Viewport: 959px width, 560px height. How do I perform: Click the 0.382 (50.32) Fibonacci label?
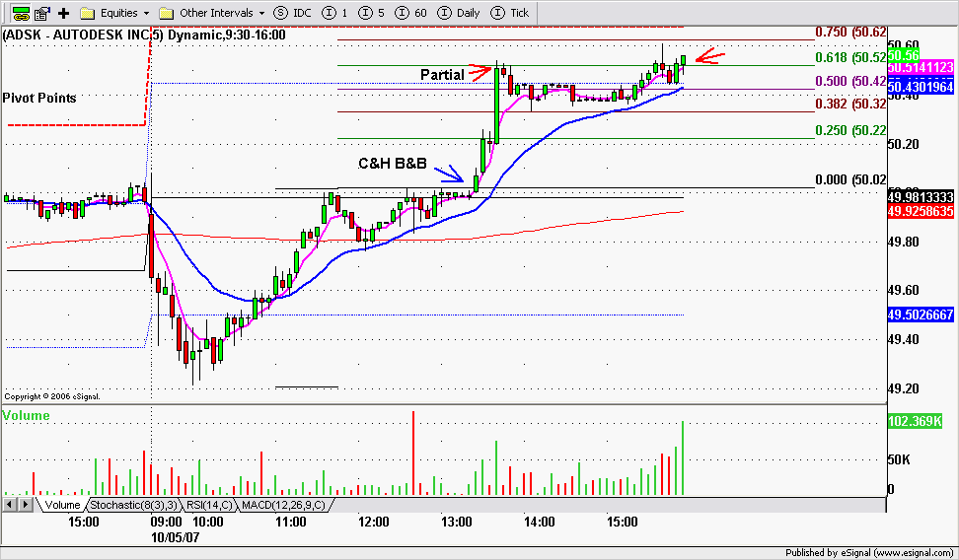[850, 104]
